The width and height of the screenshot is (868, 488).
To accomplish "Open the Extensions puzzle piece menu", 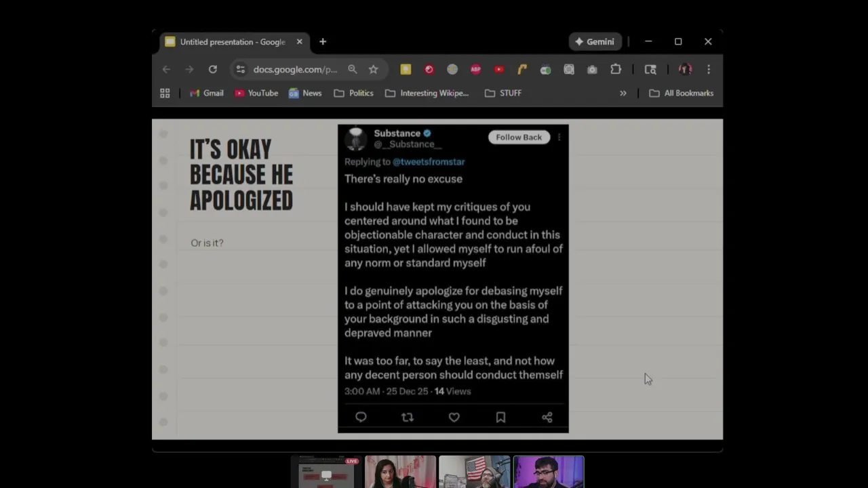I will pos(616,69).
